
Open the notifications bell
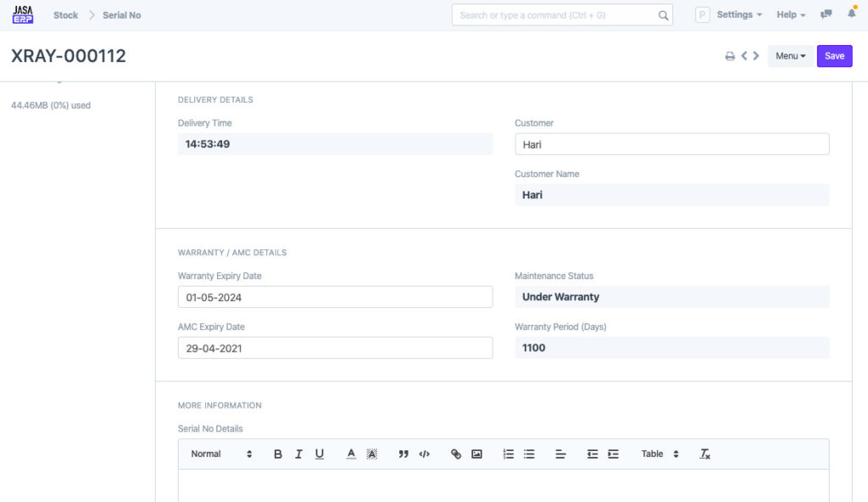[851, 14]
